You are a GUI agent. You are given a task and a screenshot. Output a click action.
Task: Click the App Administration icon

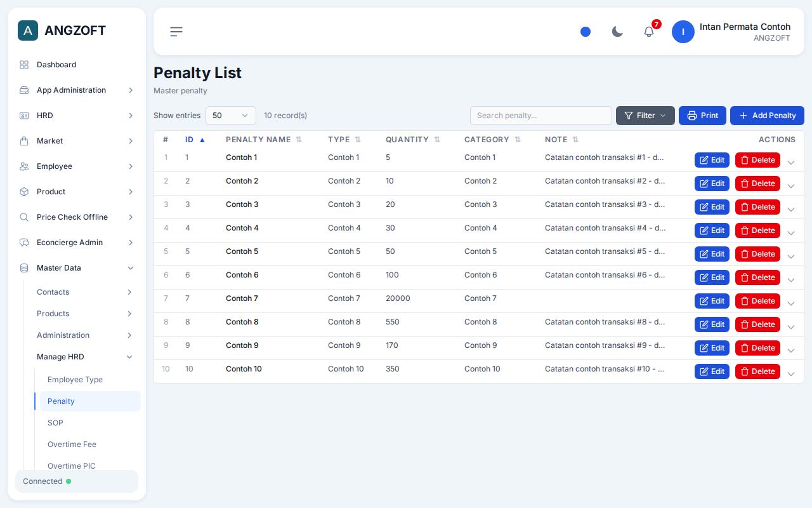pyautogui.click(x=24, y=90)
